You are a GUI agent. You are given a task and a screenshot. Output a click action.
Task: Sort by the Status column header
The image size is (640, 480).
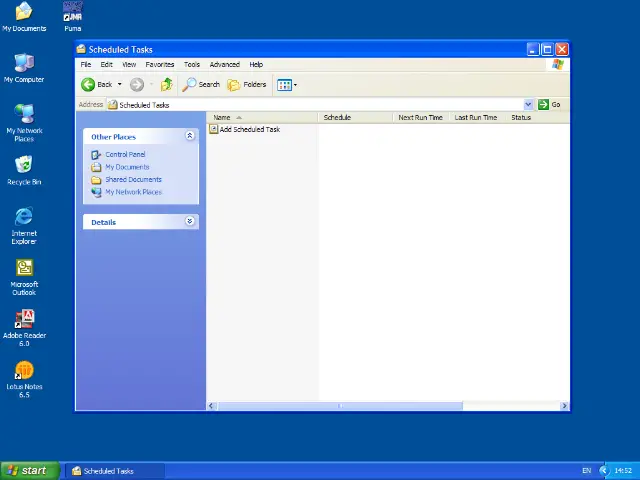click(536, 118)
